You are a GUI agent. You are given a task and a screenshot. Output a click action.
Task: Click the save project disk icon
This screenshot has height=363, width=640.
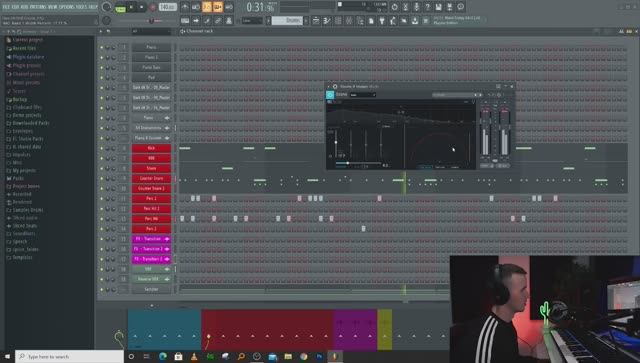click(x=438, y=7)
